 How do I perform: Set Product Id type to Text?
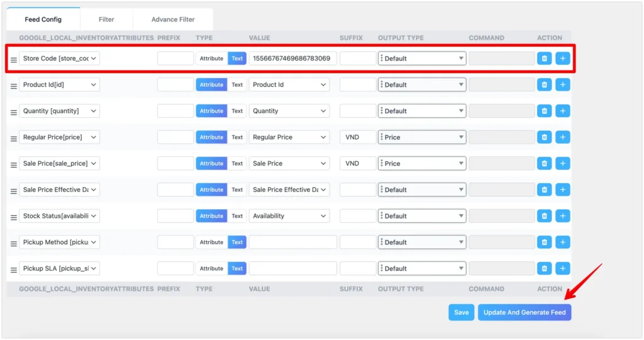point(237,85)
